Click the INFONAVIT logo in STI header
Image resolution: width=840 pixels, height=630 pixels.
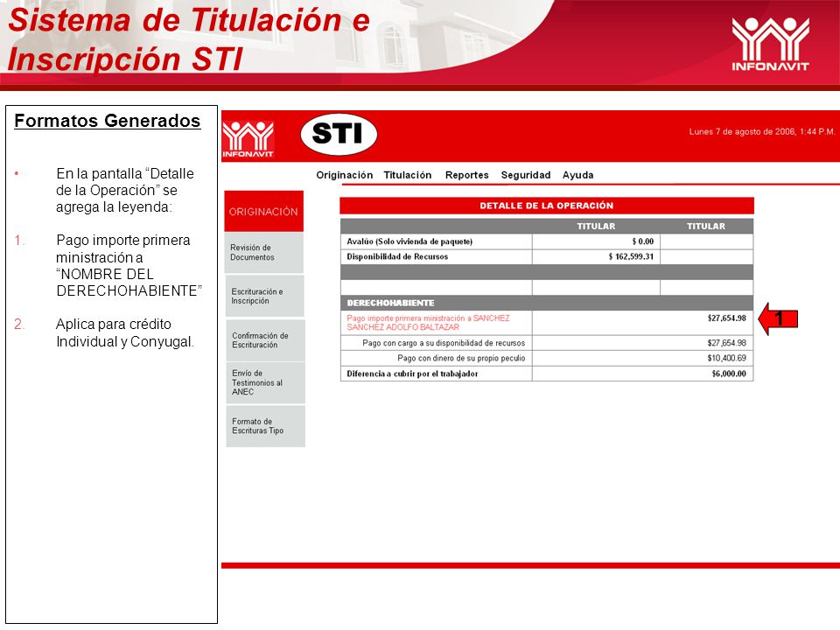(x=248, y=139)
